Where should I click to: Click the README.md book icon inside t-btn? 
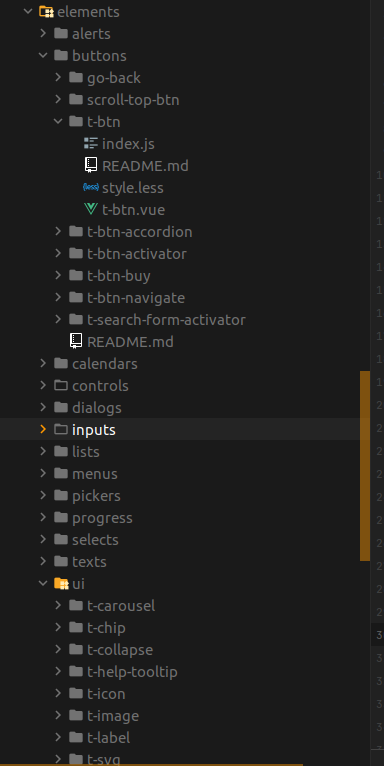click(91, 165)
